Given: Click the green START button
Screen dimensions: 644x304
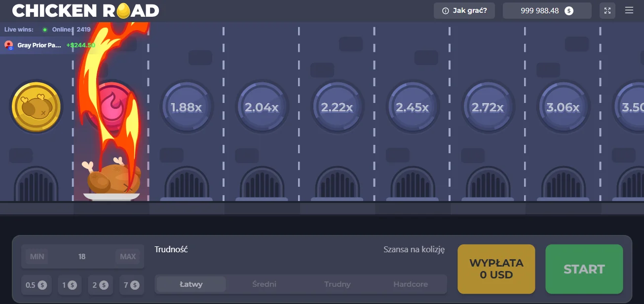Looking at the screenshot, I should click(x=584, y=269).
